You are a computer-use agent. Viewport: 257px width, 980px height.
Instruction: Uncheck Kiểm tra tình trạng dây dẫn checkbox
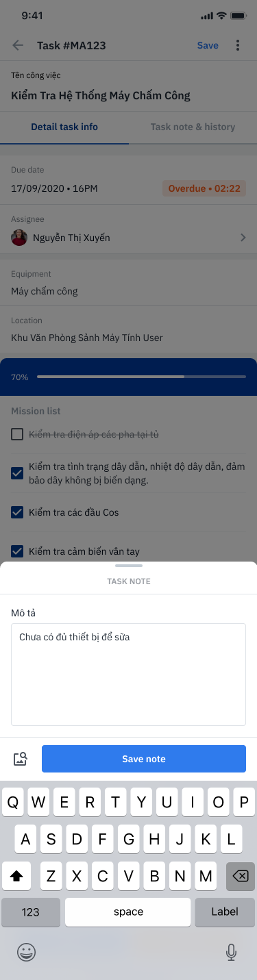(x=18, y=473)
